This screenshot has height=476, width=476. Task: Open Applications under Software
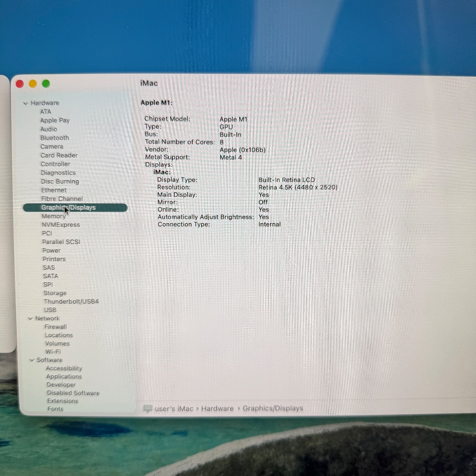click(x=64, y=376)
